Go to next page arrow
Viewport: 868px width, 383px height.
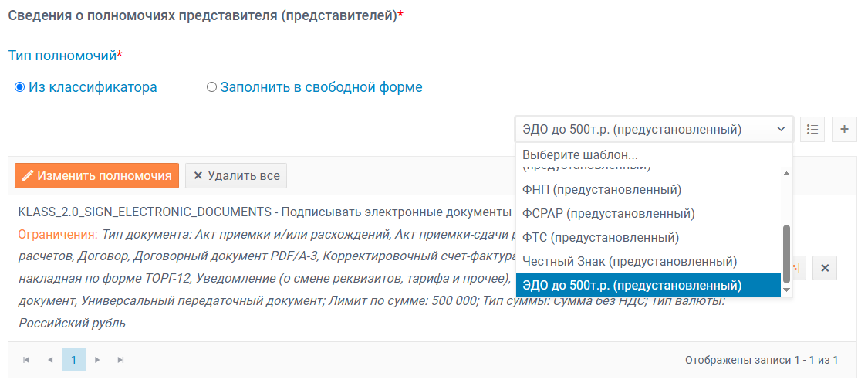pyautogui.click(x=97, y=360)
